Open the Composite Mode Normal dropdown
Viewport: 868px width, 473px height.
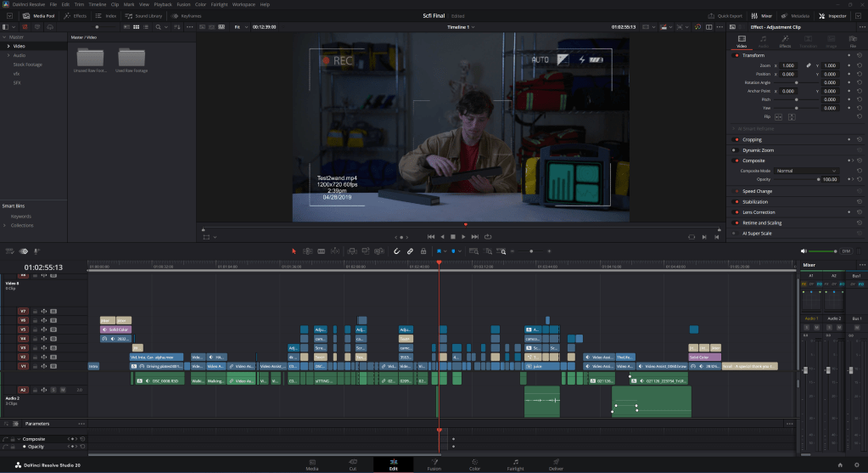(806, 171)
